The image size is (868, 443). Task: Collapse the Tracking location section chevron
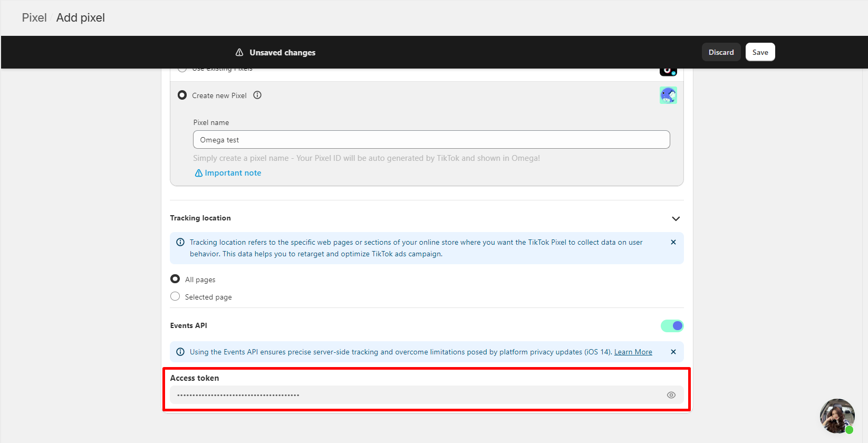(x=676, y=219)
